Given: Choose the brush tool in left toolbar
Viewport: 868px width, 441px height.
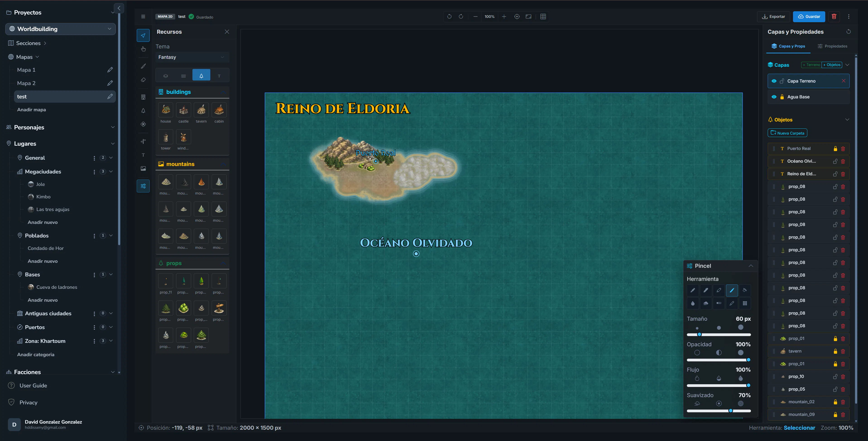Looking at the screenshot, I should (x=143, y=66).
